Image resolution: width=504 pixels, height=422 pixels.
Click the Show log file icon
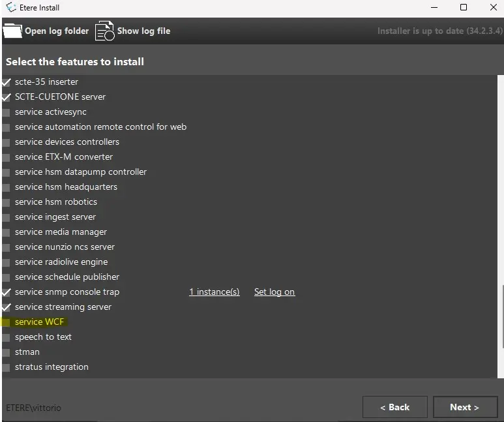click(x=104, y=31)
